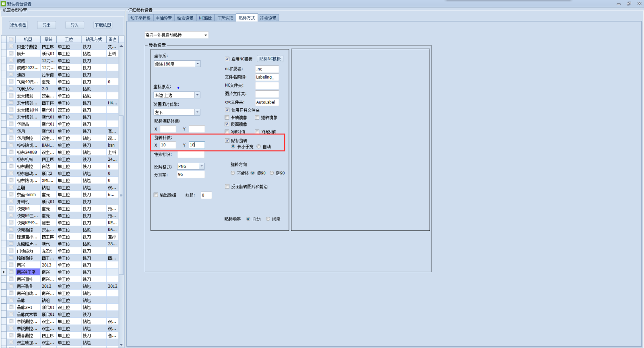Click the cyc文件夹 field with AutoLabel
Viewport: 644px width, 348px height.
point(267,102)
